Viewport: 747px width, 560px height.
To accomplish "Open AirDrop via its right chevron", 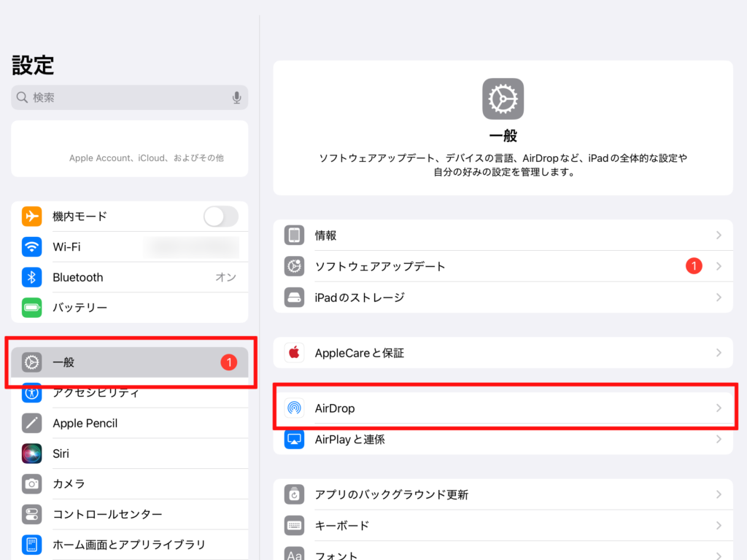I will [x=719, y=408].
